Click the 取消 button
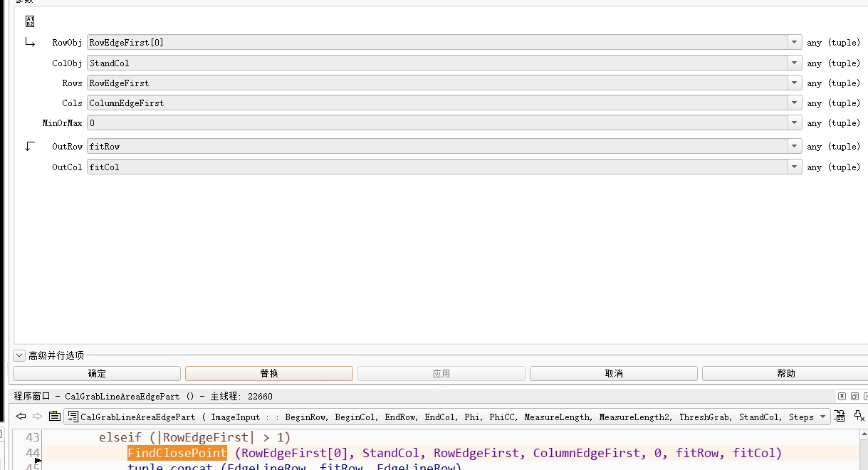868x470 pixels. click(x=613, y=373)
